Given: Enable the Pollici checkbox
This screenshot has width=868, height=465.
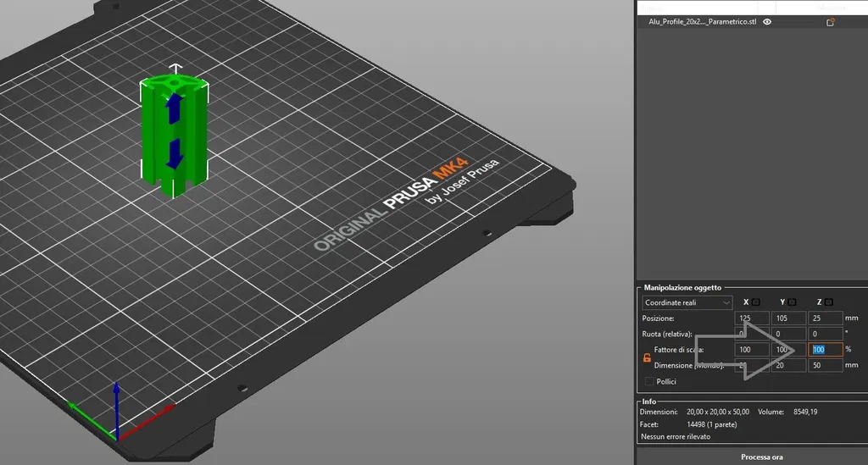Looking at the screenshot, I should [649, 381].
